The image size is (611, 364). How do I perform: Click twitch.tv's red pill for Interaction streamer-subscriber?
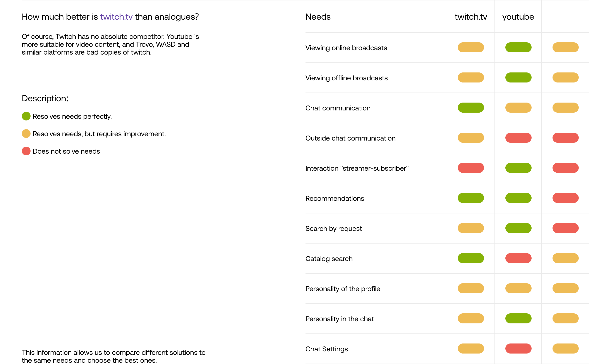tap(470, 168)
